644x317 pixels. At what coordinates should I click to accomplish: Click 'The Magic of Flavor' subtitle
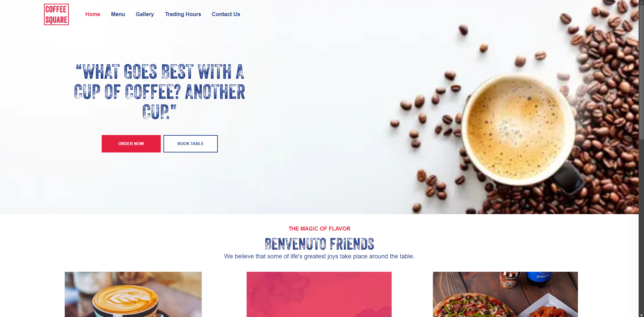[x=319, y=229]
